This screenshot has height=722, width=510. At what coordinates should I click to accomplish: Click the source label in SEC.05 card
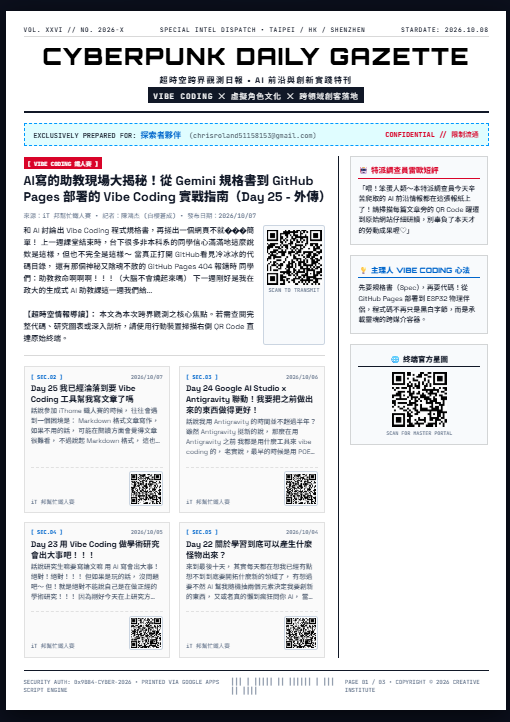208,646
